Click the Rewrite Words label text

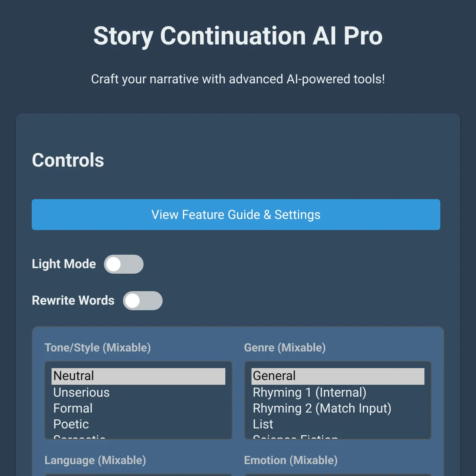coord(73,301)
